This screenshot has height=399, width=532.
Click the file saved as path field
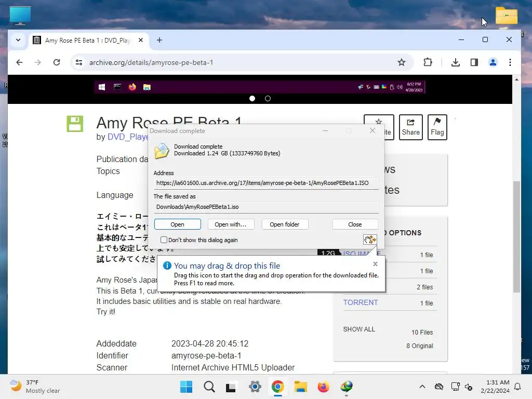click(266, 207)
